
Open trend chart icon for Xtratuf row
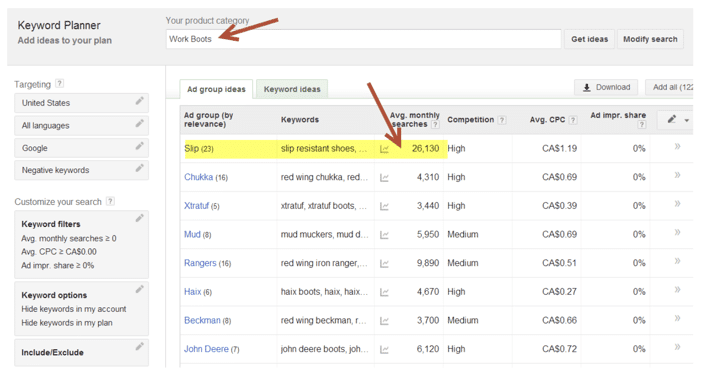click(384, 206)
